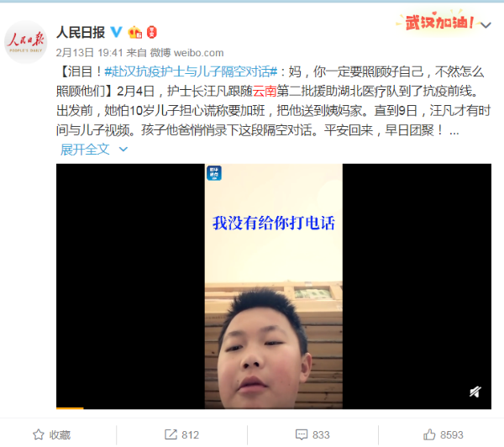Click the red 云南 keyword link
Image resolution: width=504 pixels, height=447 pixels.
(x=265, y=92)
